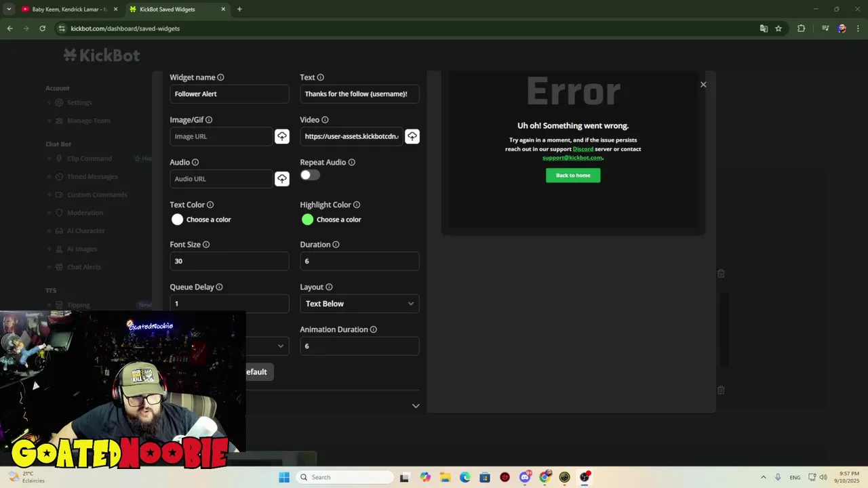Select the KickBot Saved Widgets tab
This screenshot has width=868, height=488.
pos(176,9)
